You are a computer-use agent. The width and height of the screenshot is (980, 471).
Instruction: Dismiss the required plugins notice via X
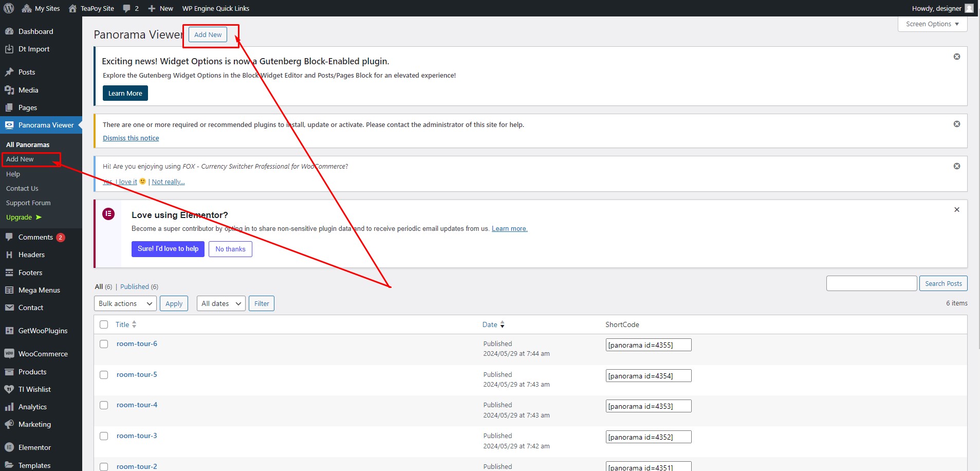coord(957,124)
